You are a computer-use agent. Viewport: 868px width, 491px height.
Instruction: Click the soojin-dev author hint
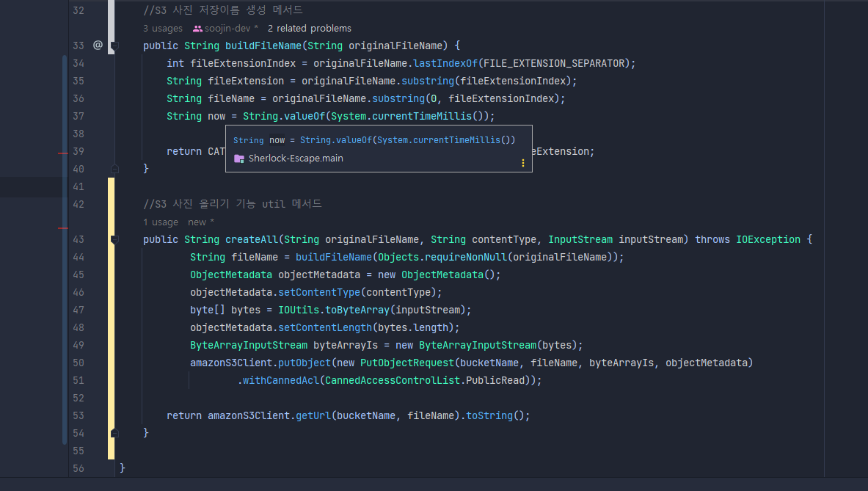[x=225, y=28]
